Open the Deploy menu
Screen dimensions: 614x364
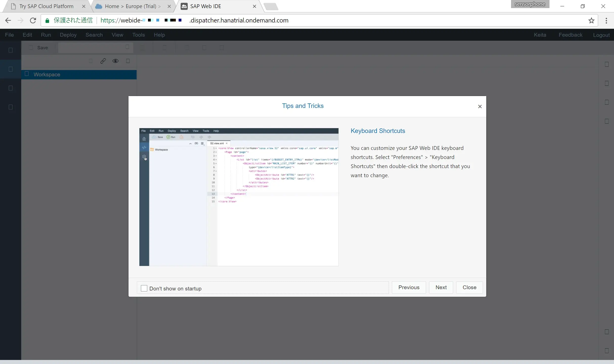tap(68, 35)
